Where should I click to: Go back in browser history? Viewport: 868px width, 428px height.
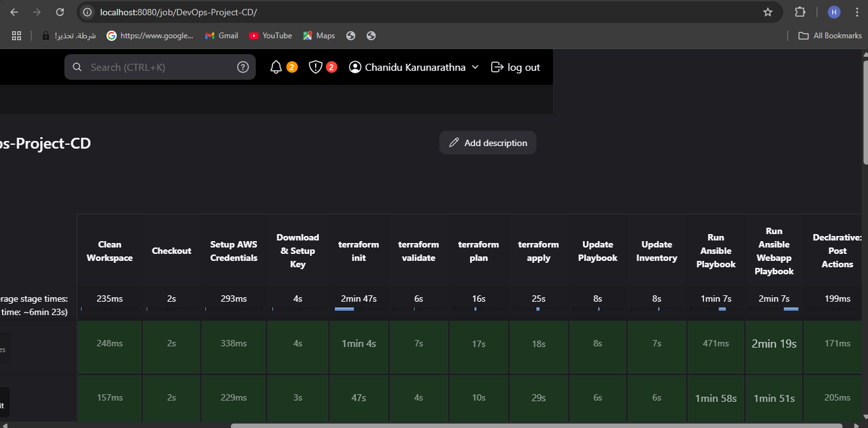14,12
